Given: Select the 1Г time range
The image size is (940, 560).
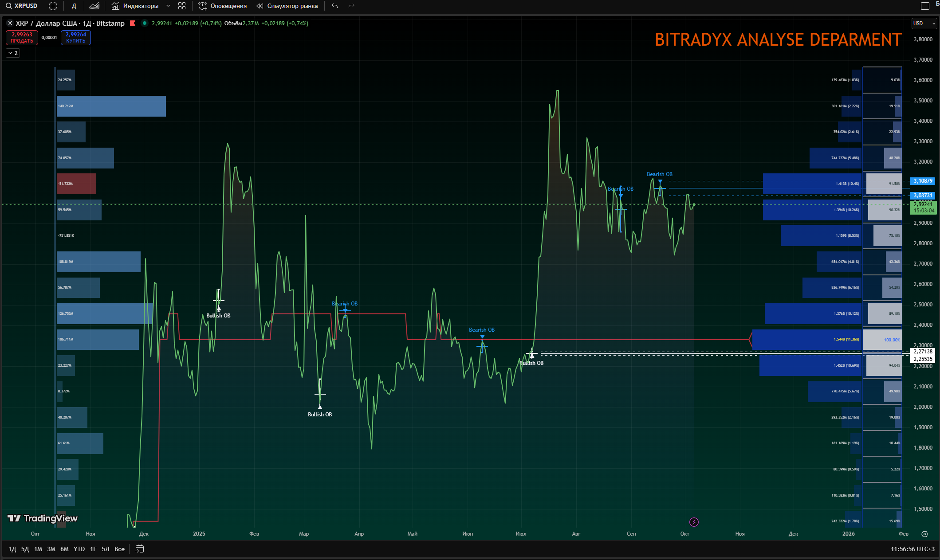Looking at the screenshot, I should point(93,549).
